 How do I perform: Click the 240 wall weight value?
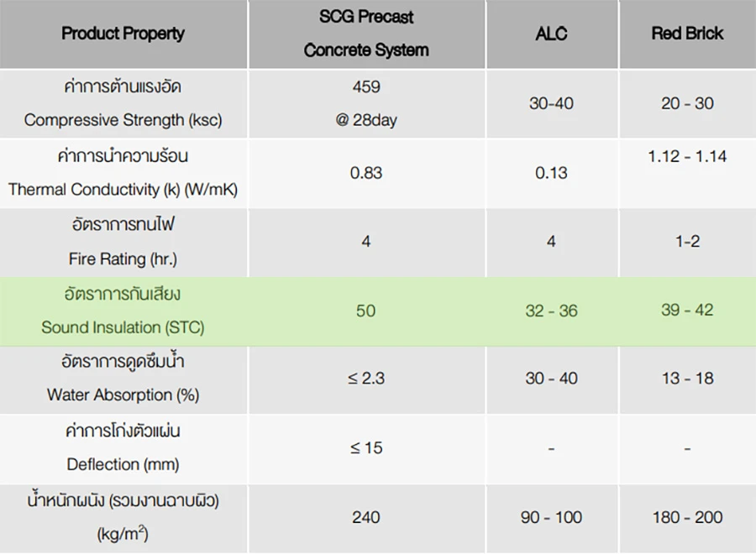[x=366, y=517]
